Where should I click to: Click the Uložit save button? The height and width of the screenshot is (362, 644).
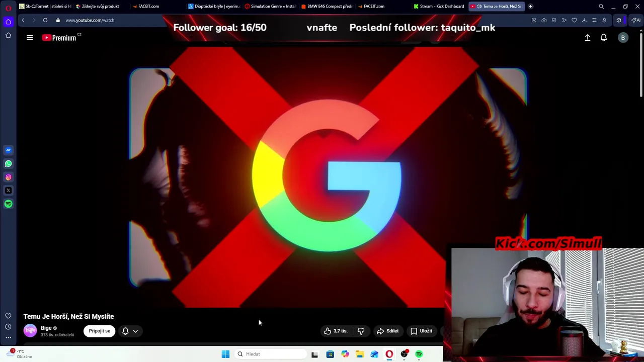click(x=421, y=331)
